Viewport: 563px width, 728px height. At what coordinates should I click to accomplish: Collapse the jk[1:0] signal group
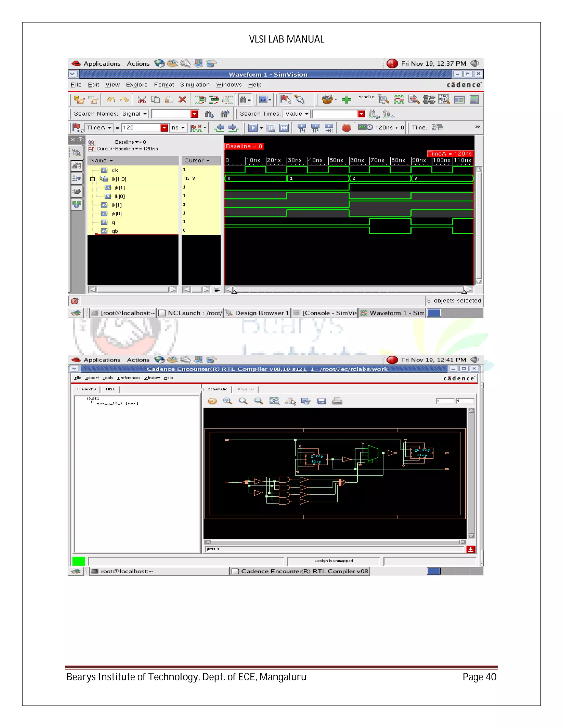click(x=92, y=179)
